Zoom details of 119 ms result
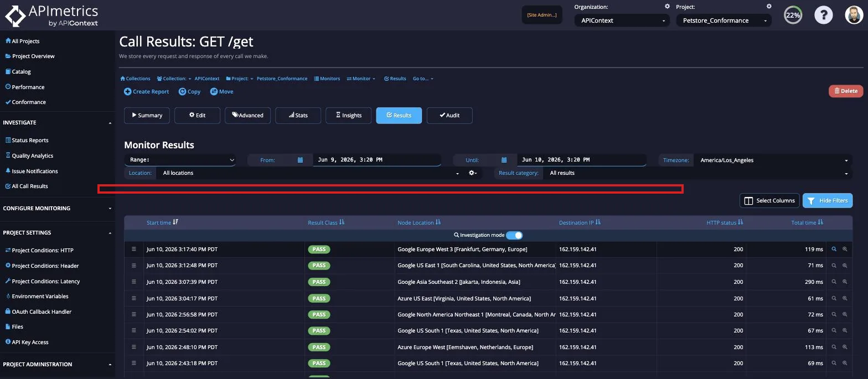 pyautogui.click(x=845, y=250)
